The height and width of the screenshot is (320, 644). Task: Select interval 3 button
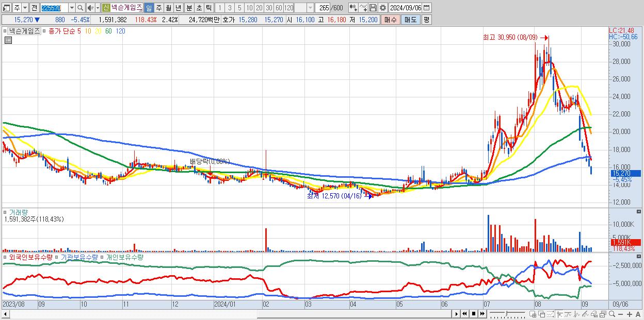tap(229, 8)
